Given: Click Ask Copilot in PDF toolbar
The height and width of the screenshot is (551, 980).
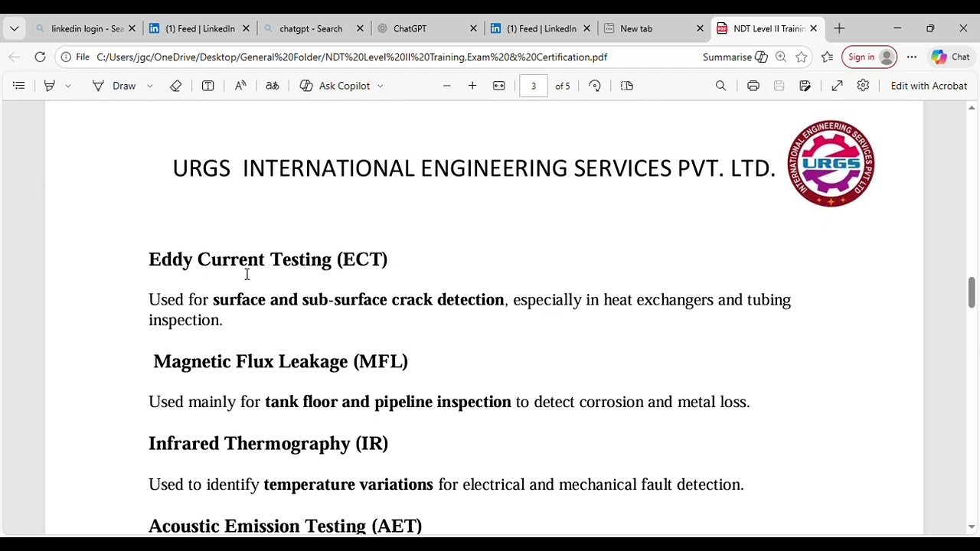Looking at the screenshot, I should (x=335, y=86).
